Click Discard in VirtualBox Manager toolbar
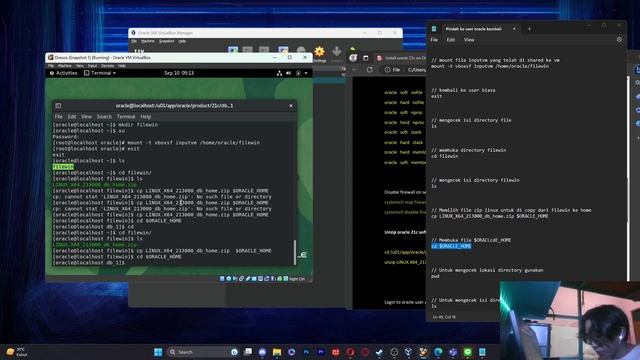This screenshot has height=360, width=640. 337,54
